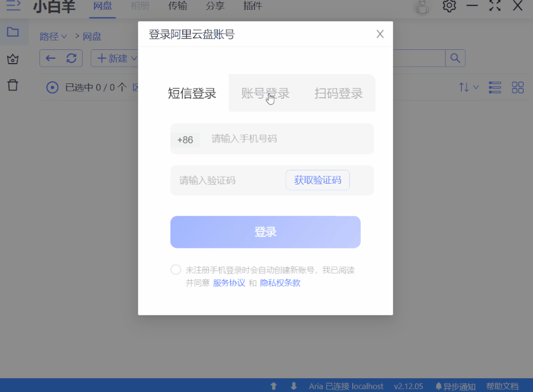
Task: Open the crown favorites icon in sidebar
Action: point(12,59)
